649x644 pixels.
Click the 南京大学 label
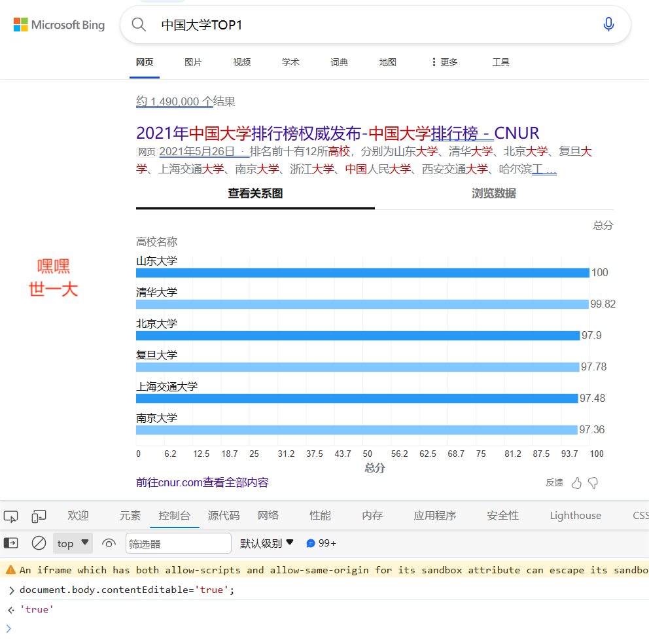pyautogui.click(x=156, y=418)
